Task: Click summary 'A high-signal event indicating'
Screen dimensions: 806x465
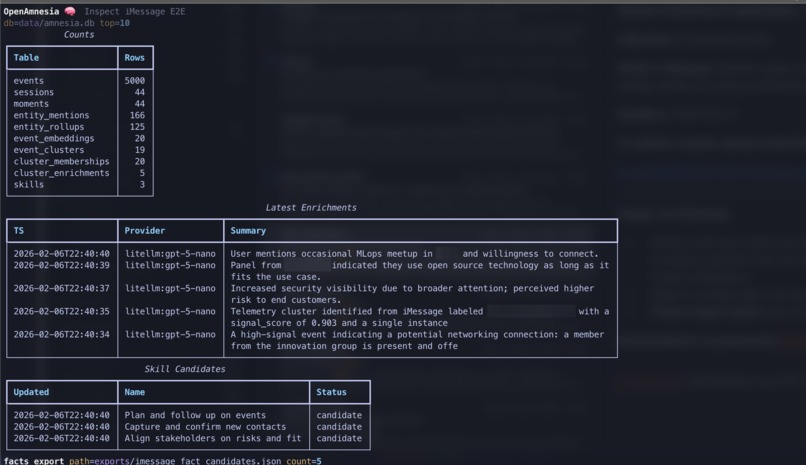Action: 417,340
